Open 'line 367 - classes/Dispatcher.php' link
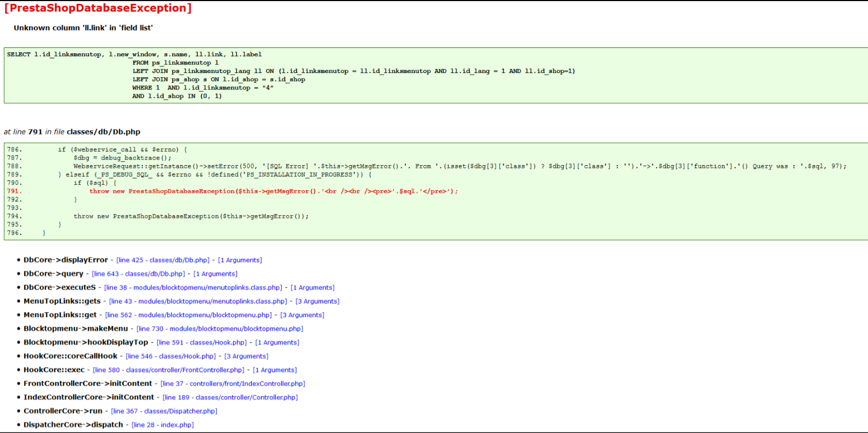The height and width of the screenshot is (433, 868). coord(164,411)
